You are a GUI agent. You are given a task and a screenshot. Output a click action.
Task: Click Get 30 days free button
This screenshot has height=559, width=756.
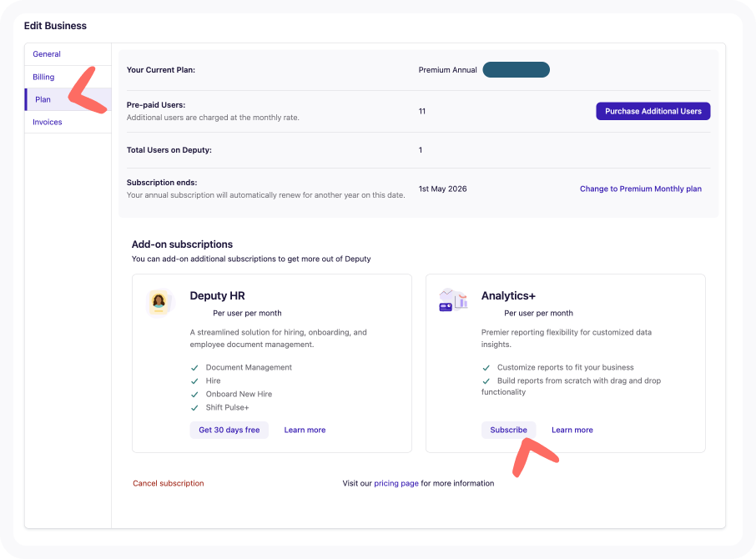coord(229,430)
